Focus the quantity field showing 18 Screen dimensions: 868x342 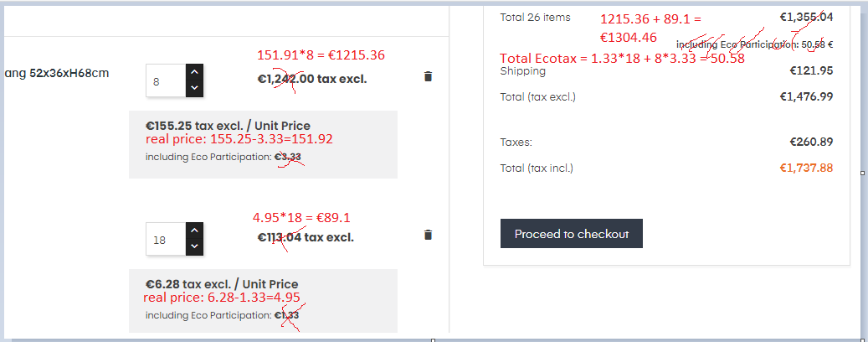164,240
